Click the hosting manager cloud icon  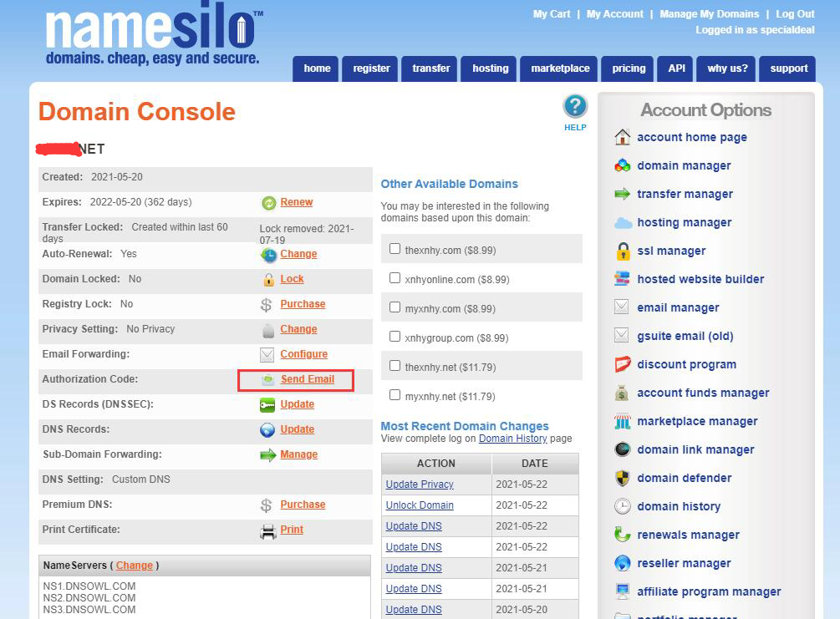tap(623, 223)
